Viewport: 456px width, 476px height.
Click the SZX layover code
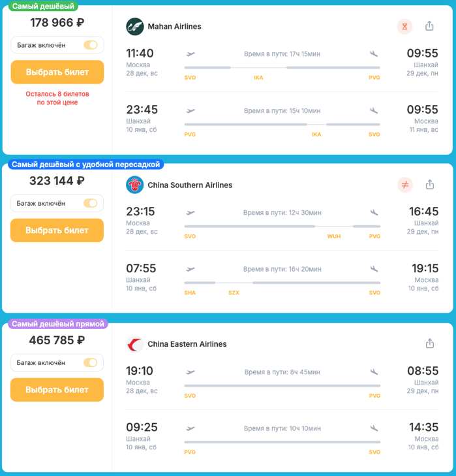(x=234, y=293)
